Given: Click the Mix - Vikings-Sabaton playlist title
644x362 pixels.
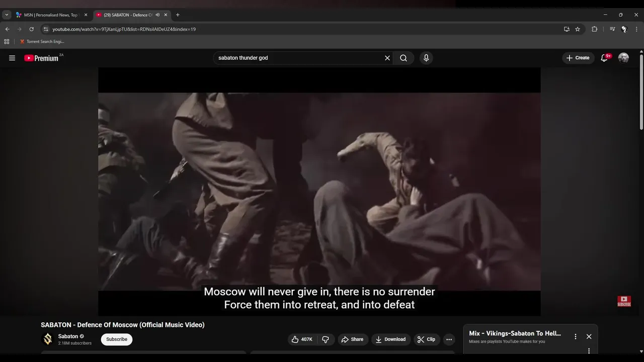Looking at the screenshot, I should click(515, 333).
